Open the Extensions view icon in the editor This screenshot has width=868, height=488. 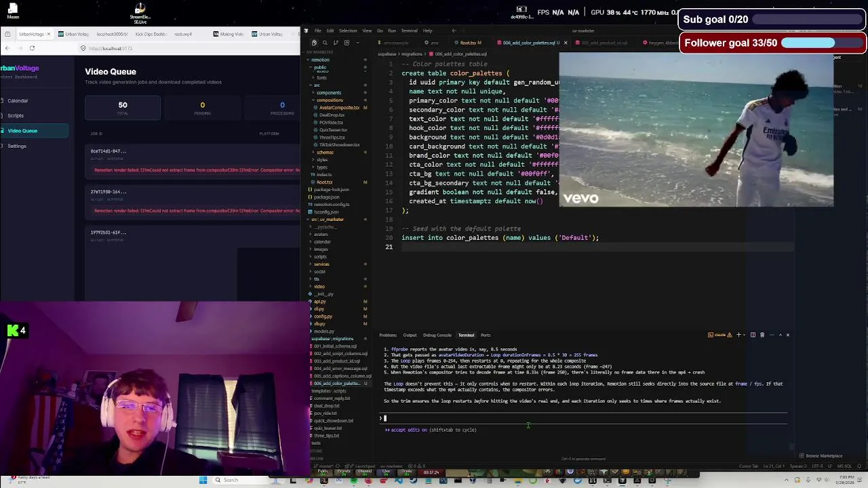[x=347, y=43]
